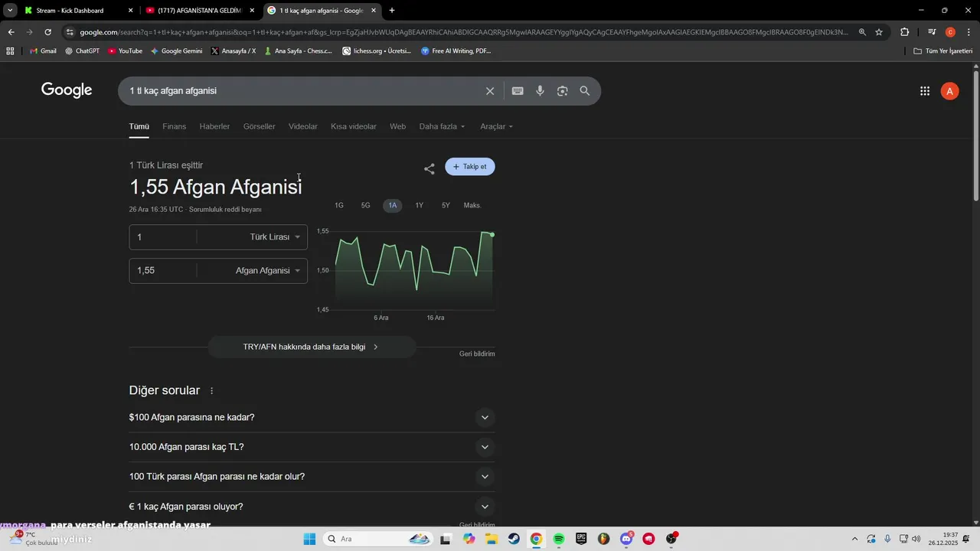
Task: Open the lichess.org bookmark
Action: pyautogui.click(x=376, y=51)
